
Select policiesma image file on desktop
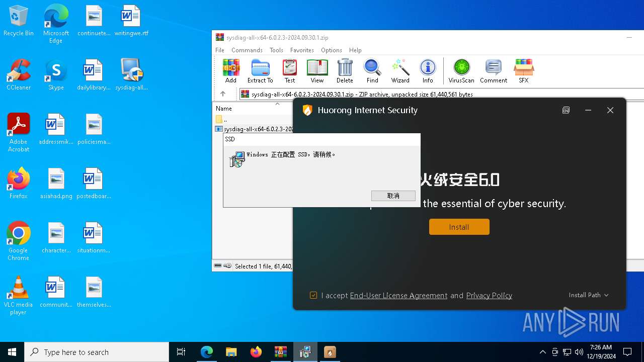point(94,129)
